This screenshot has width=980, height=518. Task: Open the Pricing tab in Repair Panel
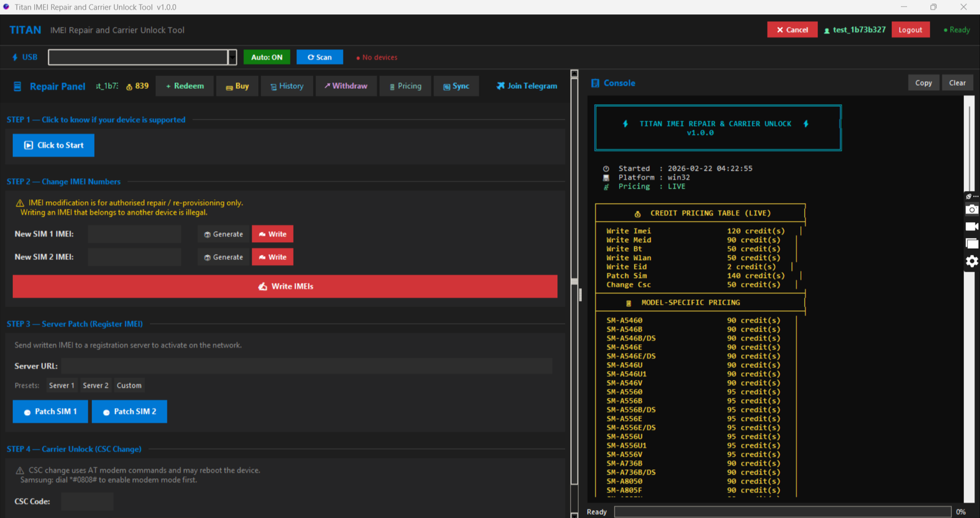coord(405,86)
